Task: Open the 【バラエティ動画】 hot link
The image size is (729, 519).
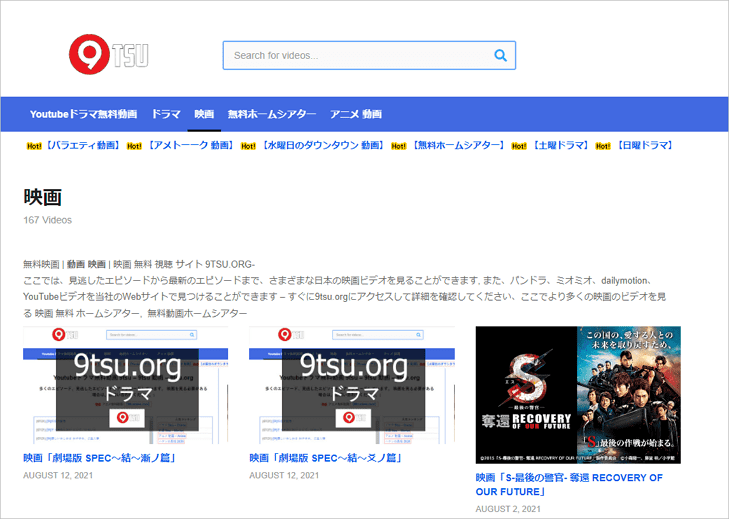Action: pyautogui.click(x=83, y=146)
